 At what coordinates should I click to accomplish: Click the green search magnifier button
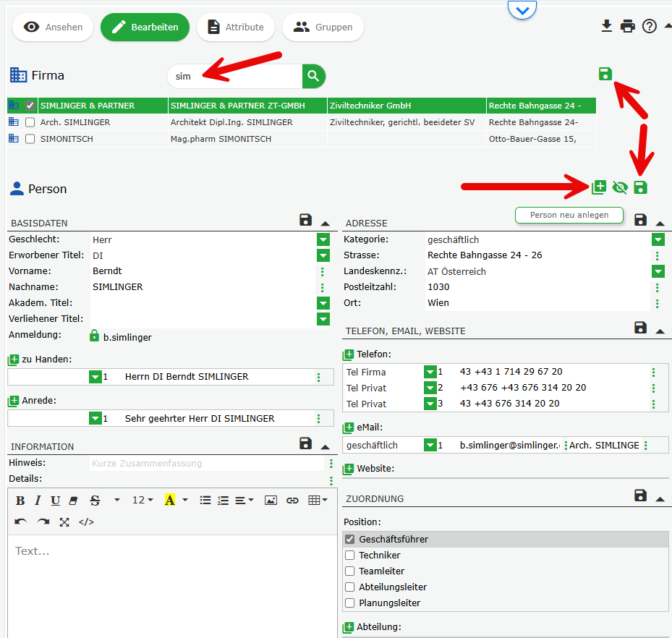(x=314, y=76)
